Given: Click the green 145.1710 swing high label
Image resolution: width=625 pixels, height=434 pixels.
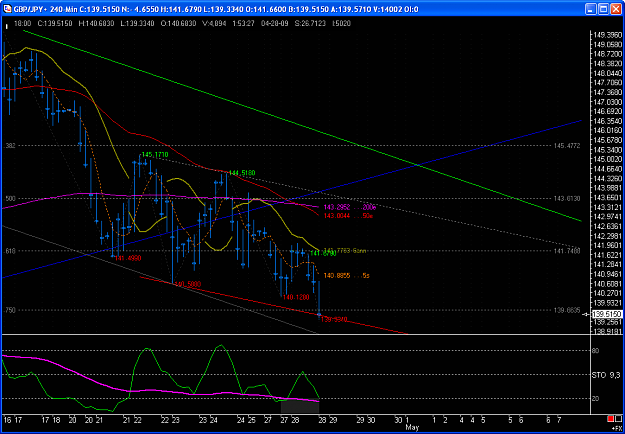Looking at the screenshot, I should click(155, 155).
